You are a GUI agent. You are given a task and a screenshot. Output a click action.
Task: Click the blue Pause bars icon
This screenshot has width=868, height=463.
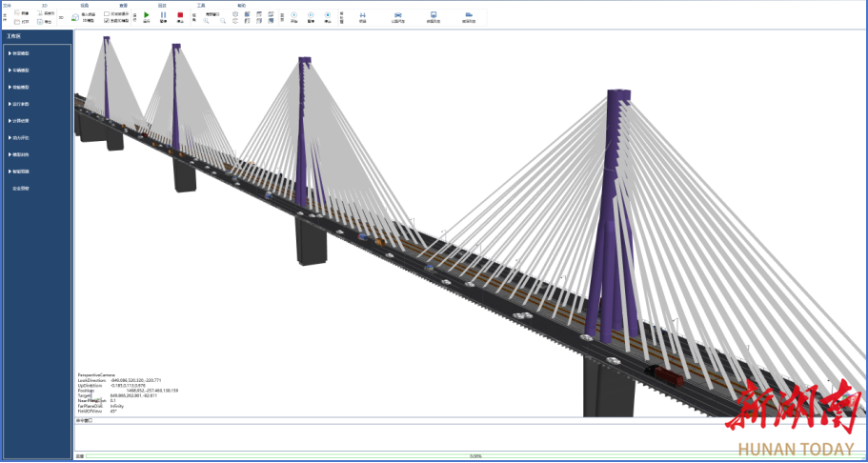[x=163, y=15]
